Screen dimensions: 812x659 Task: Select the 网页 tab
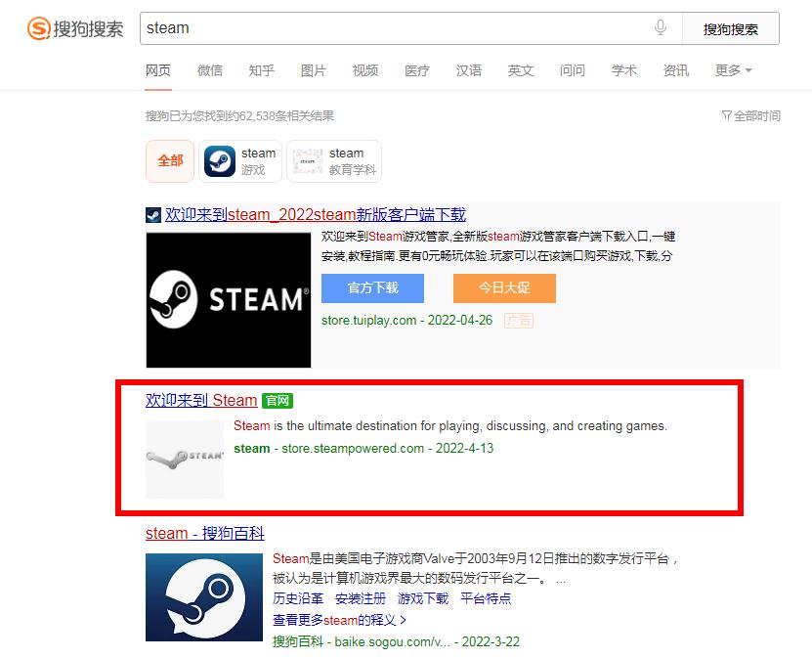point(158,70)
